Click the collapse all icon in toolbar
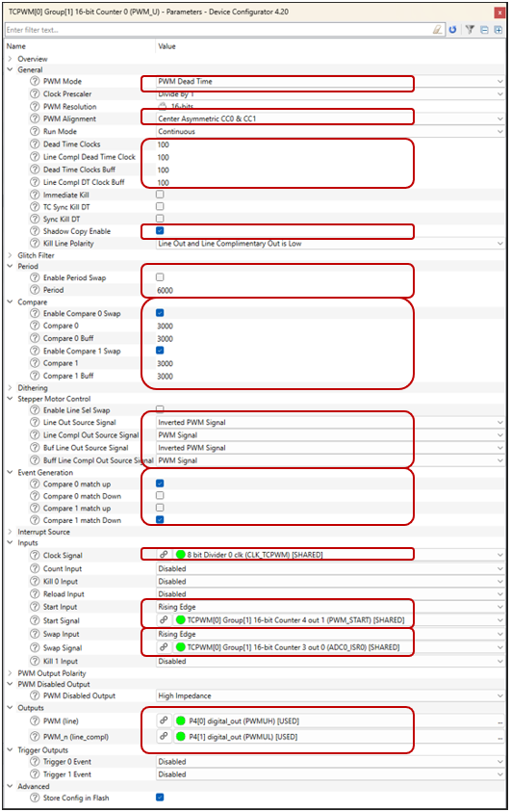The height and width of the screenshot is (812, 511). pyautogui.click(x=484, y=30)
